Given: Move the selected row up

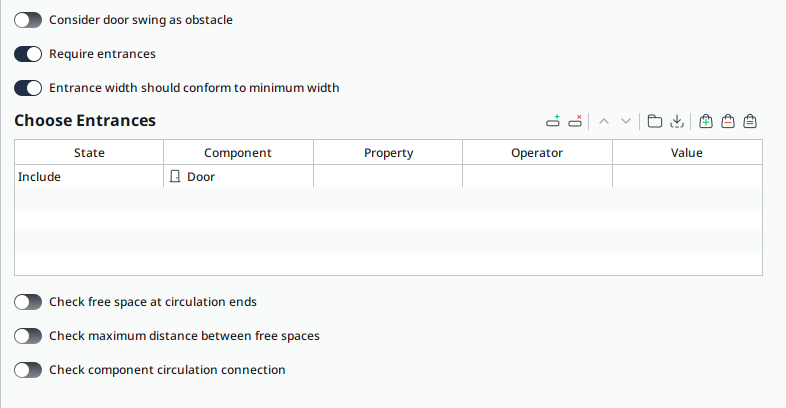Looking at the screenshot, I should (x=604, y=121).
